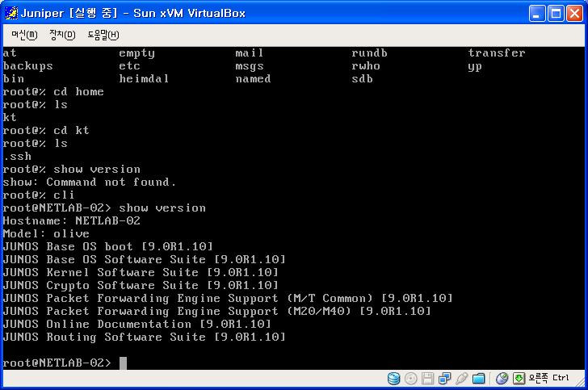The width and height of the screenshot is (588, 390).
Task: Click 'JUNOS Crypto Software Suite' line
Action: 141,285
